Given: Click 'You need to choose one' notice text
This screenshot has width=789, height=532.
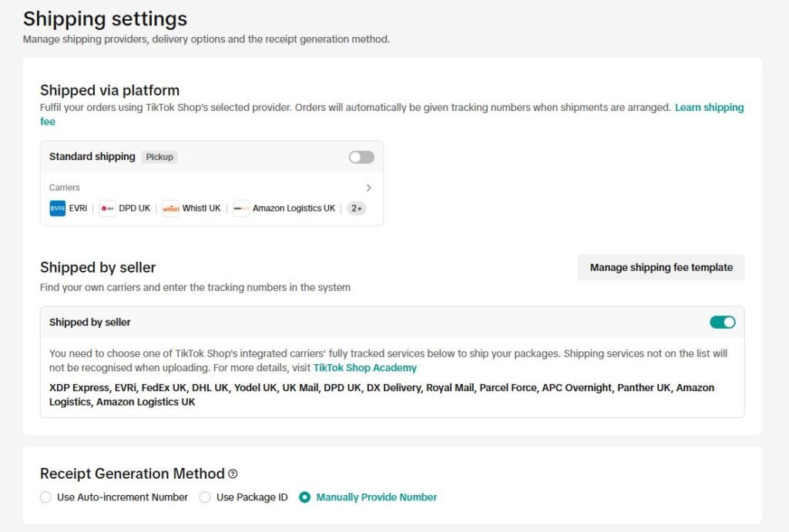Looking at the screenshot, I should [388, 360].
